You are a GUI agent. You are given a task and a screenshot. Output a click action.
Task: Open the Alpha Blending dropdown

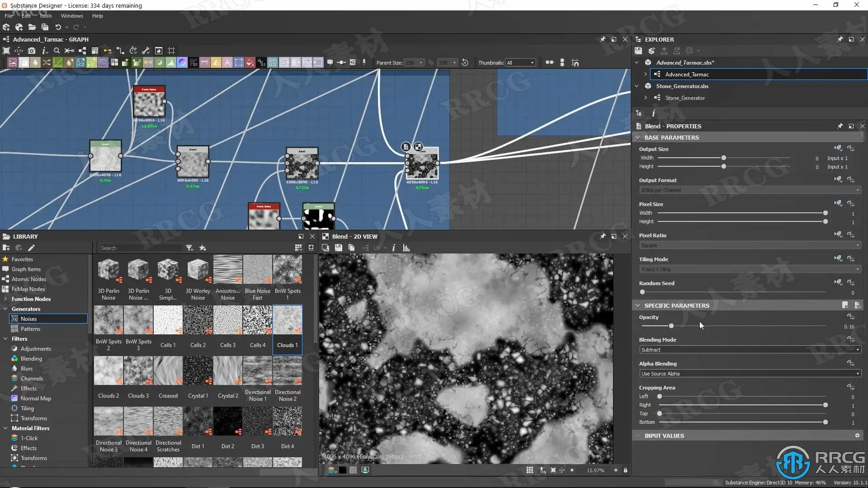750,374
